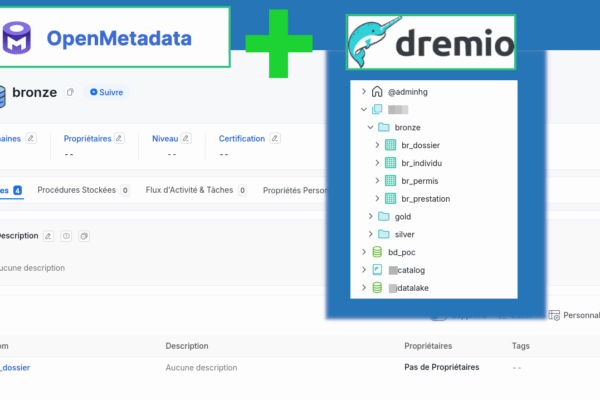
Task: Edit the domaines field pencil icon
Action: (31, 139)
